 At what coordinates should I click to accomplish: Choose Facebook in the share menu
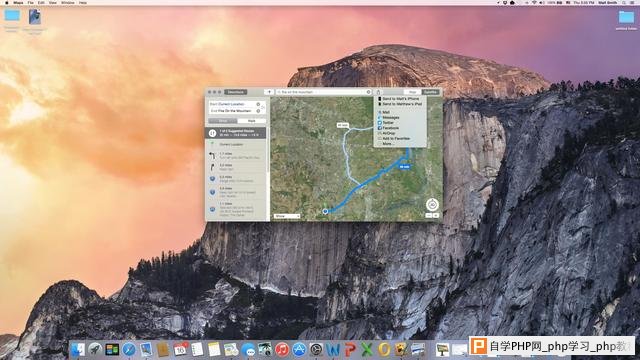click(400, 128)
